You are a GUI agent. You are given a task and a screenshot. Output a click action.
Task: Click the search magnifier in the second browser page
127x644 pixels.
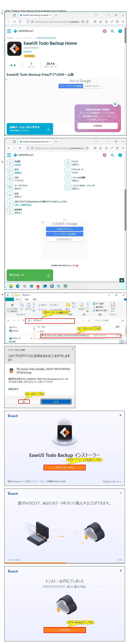tap(112, 155)
